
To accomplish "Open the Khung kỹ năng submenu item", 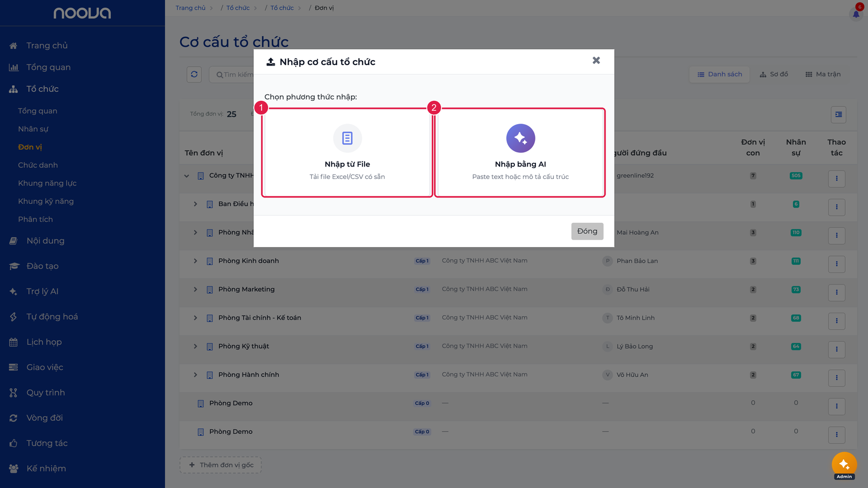I will (46, 201).
